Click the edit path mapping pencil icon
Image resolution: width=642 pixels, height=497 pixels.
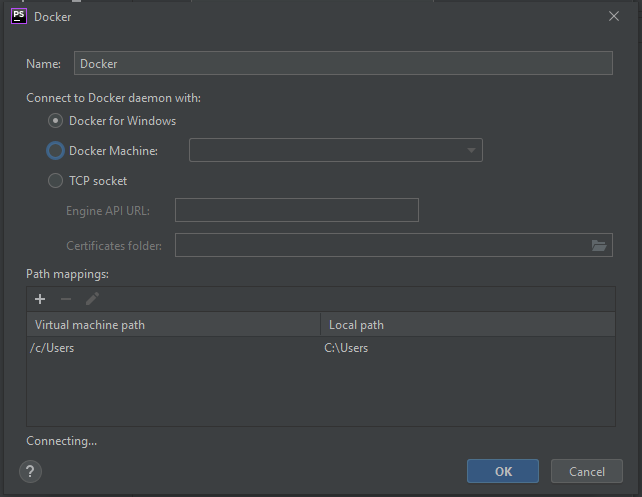click(x=92, y=299)
